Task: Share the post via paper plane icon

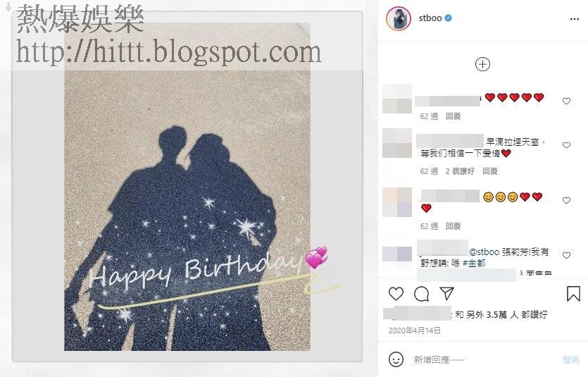Action: 447,293
